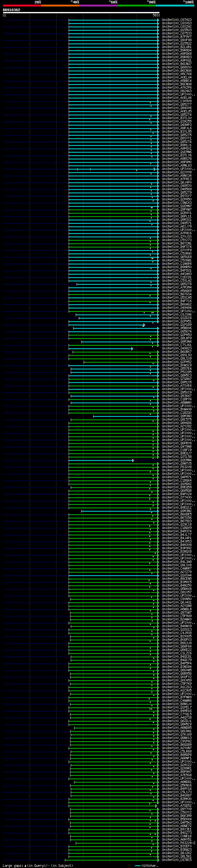Click hit UniRef100_Q155U2
Image resolution: width=197 pixels, height=868 pixels.
pos(176,43)
